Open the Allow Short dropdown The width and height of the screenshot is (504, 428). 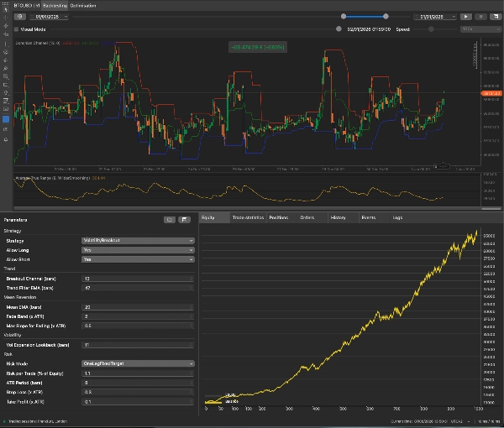point(138,259)
